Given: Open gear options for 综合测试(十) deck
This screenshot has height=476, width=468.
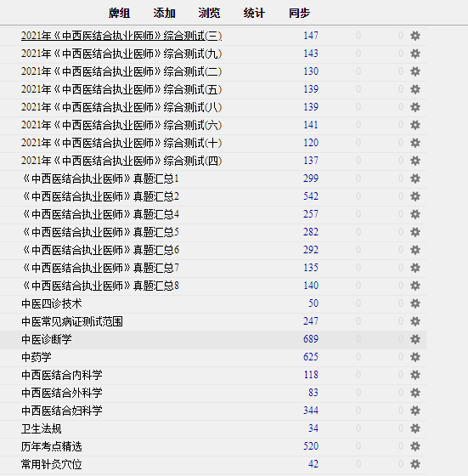Looking at the screenshot, I should click(415, 143).
